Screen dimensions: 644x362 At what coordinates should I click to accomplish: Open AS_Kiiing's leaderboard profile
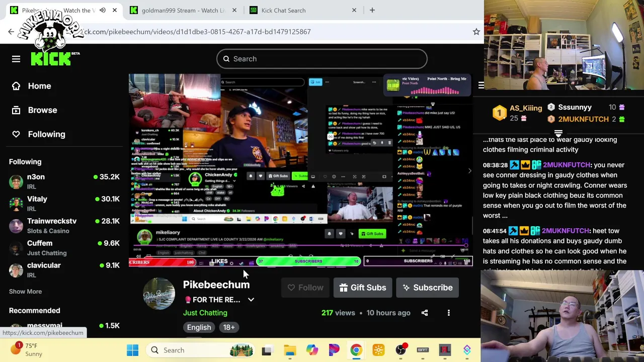pos(526,108)
